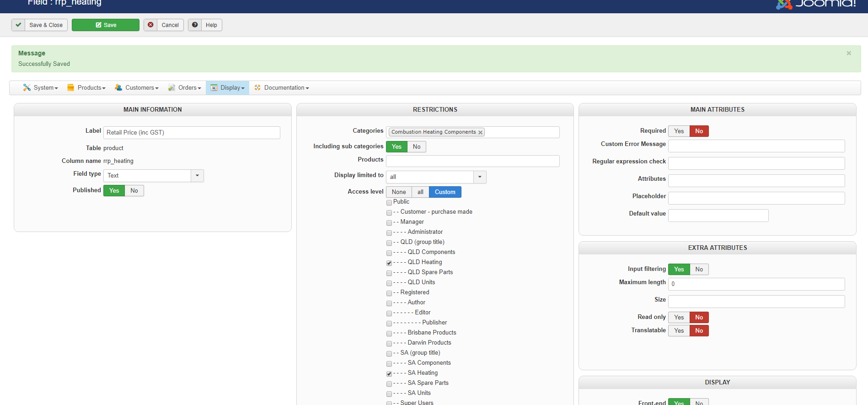Uncheck the SA Heating checkbox
Image resolution: width=868 pixels, height=405 pixels.
click(389, 373)
